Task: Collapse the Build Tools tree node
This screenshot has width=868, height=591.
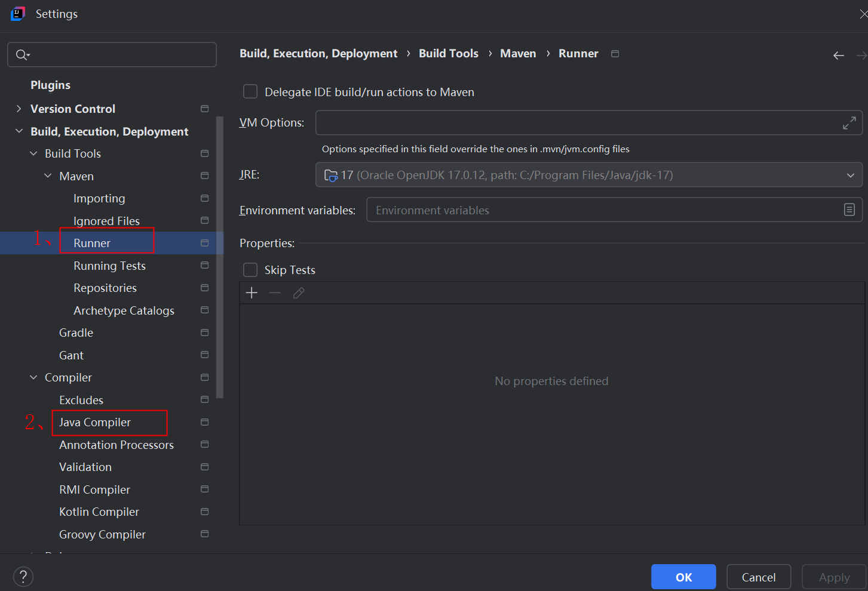Action: pos(33,153)
